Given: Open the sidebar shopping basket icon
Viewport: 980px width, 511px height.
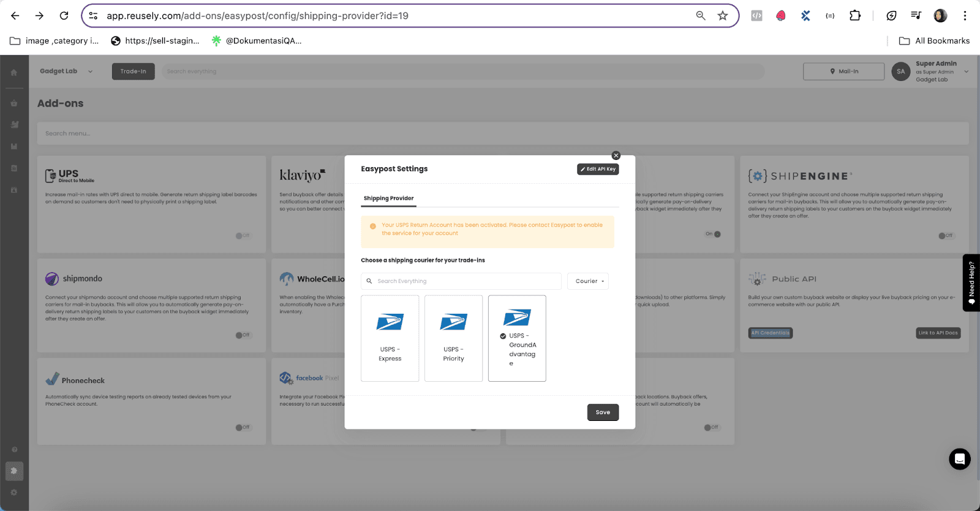Looking at the screenshot, I should pos(14,104).
